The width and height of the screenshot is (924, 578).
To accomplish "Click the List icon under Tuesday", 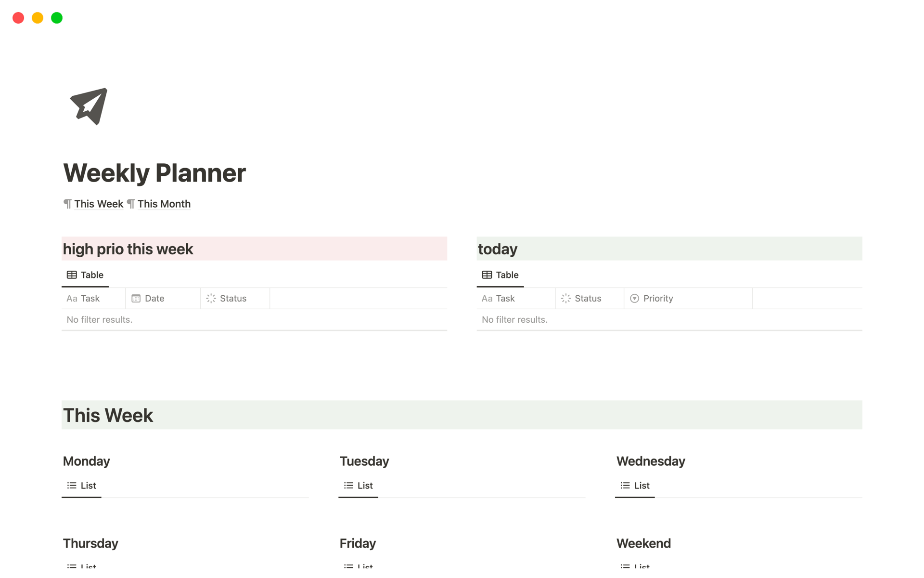I will click(347, 486).
